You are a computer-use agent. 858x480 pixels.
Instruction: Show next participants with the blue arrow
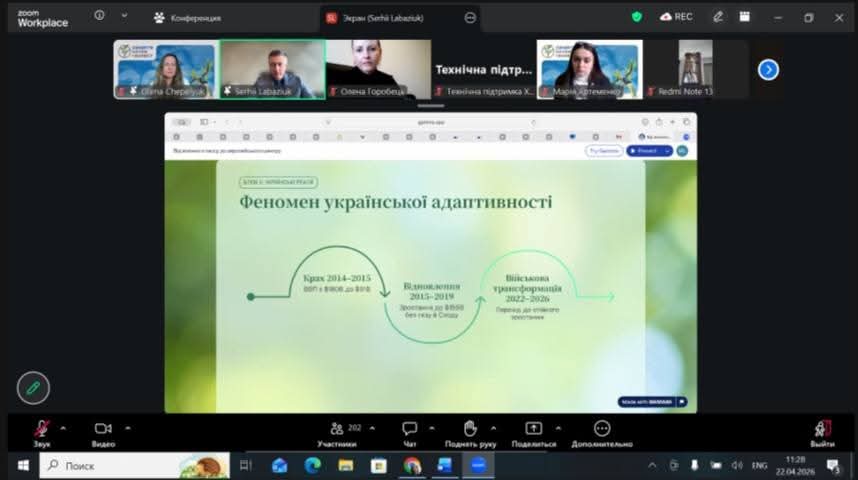point(768,69)
